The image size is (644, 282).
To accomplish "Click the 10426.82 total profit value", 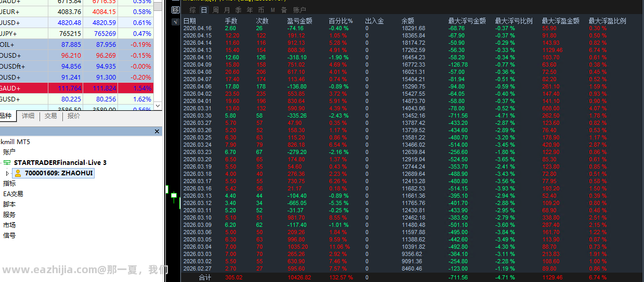I will coord(300,278).
